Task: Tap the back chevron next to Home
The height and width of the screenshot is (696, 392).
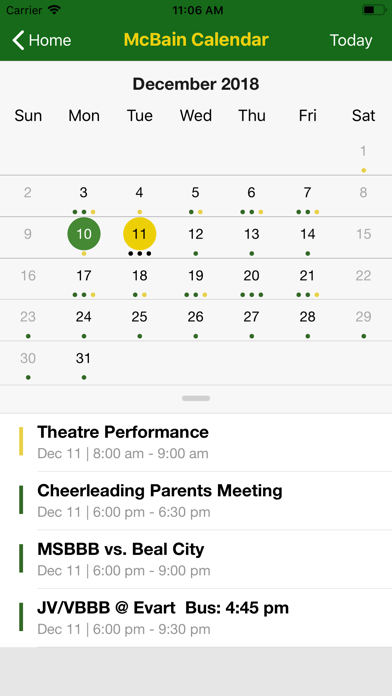Action: 19,40
